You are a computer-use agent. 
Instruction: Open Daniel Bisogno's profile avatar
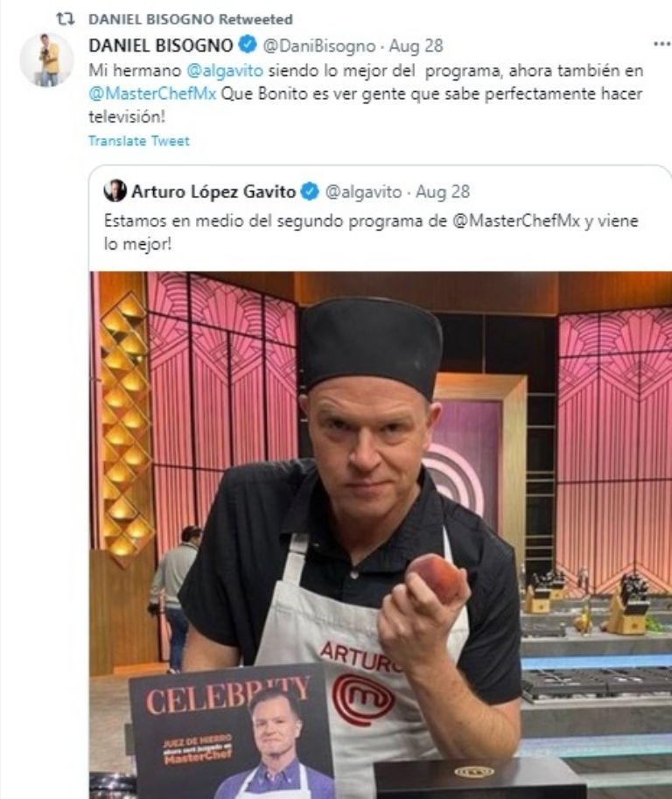[47, 60]
